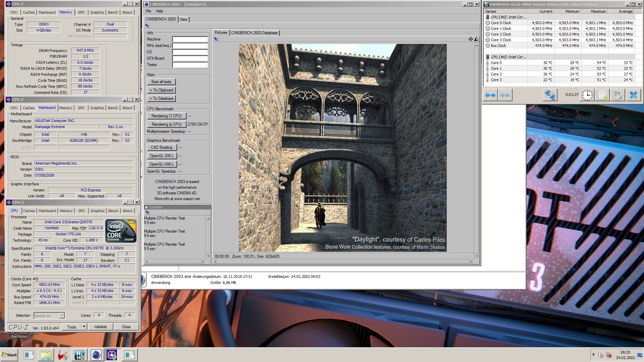Click the move/pan cross icon above render

(471, 39)
